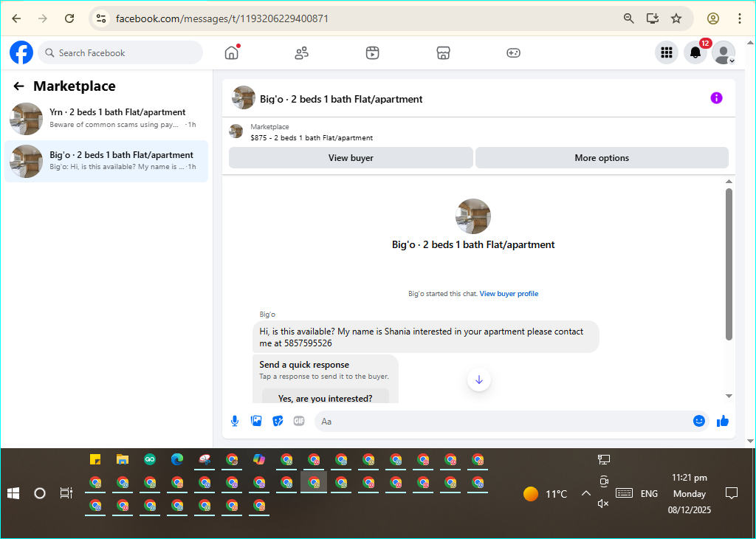
Task: Open the taskbar clock and date
Action: [689, 494]
